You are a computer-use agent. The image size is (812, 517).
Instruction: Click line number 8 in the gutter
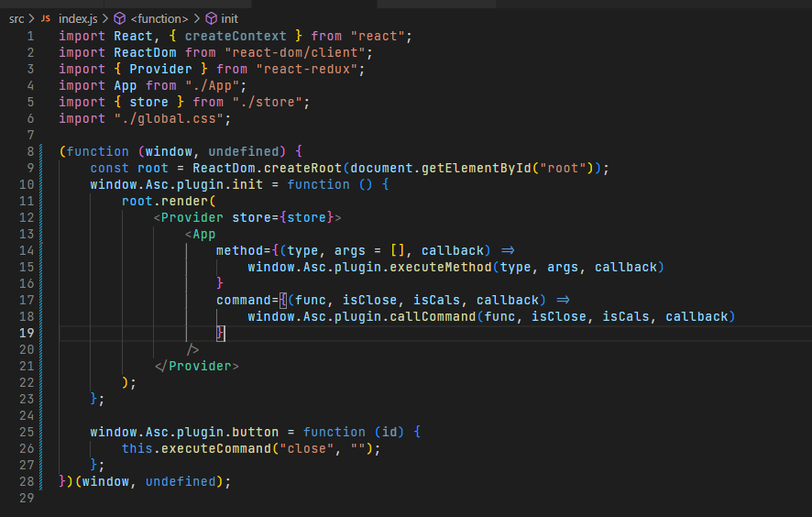[30, 152]
